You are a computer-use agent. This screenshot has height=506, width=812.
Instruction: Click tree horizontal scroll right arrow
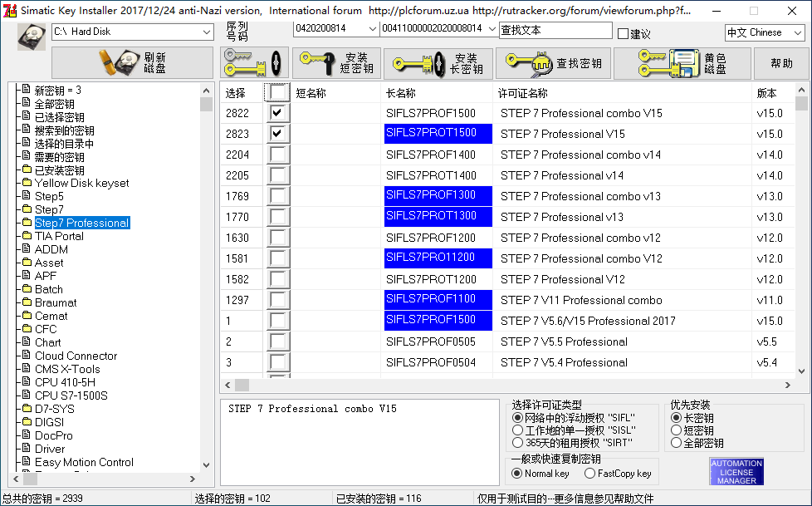pos(193,479)
